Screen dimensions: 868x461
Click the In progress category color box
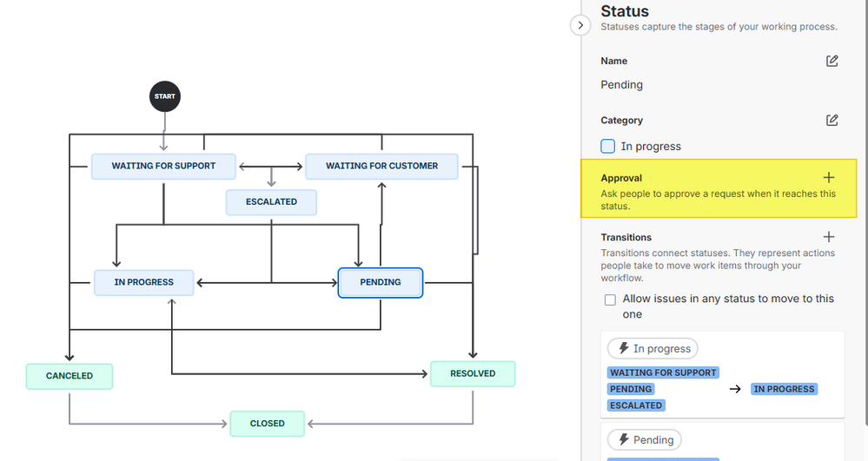click(608, 146)
